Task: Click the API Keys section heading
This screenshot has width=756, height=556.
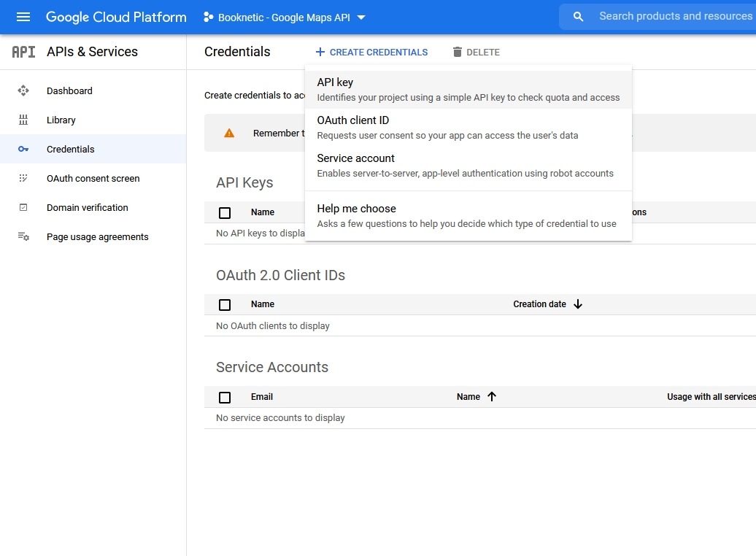Action: point(244,182)
